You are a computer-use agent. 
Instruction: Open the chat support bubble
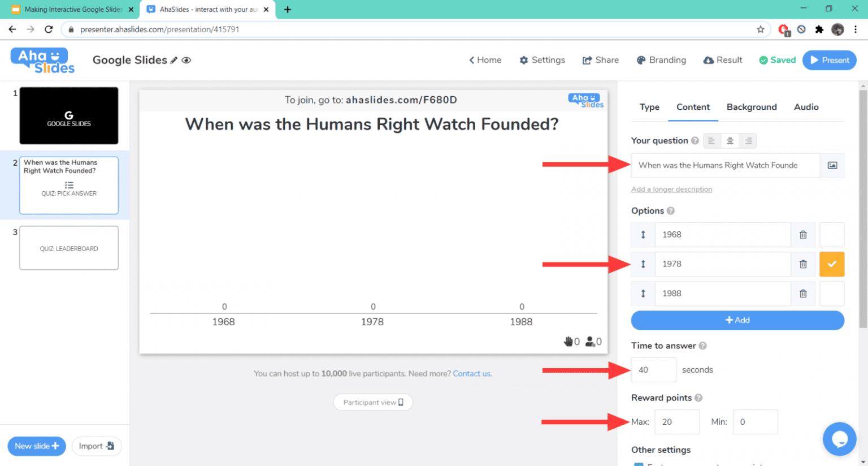(x=840, y=439)
